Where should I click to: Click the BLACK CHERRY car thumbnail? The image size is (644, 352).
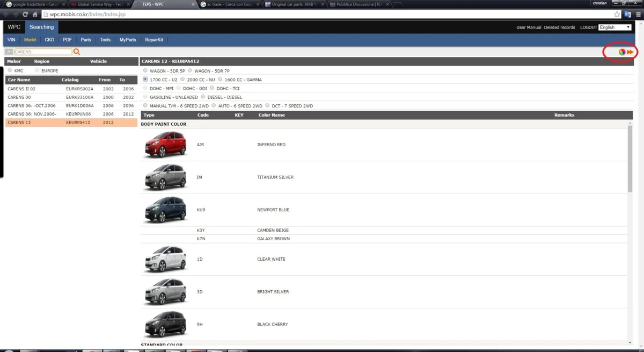(x=165, y=325)
